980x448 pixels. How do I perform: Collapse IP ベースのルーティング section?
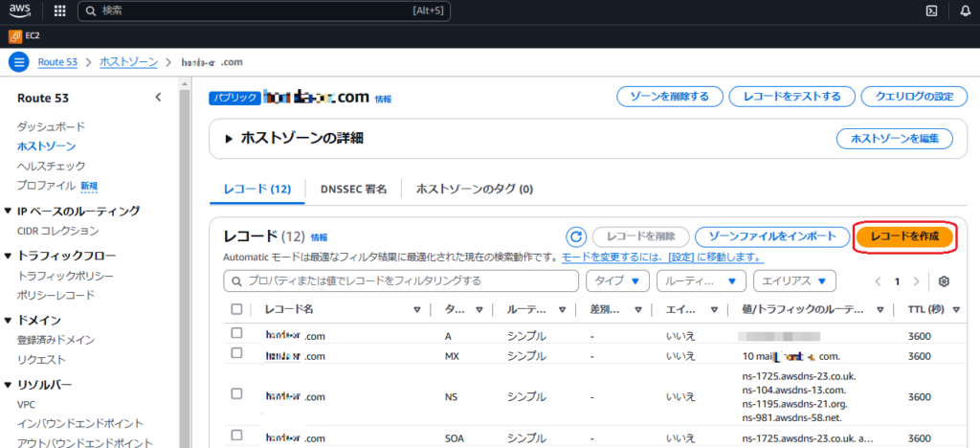click(8, 212)
